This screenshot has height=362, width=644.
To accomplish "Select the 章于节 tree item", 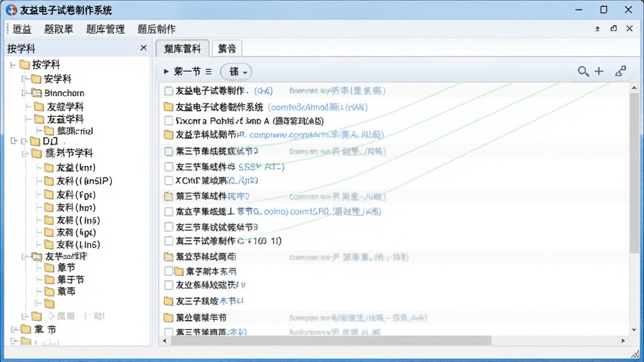I will point(70,280).
